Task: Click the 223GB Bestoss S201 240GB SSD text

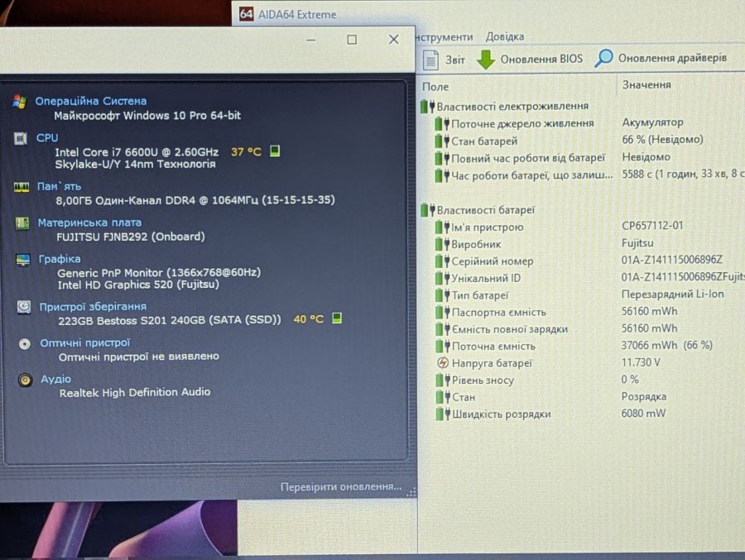Action: (170, 320)
